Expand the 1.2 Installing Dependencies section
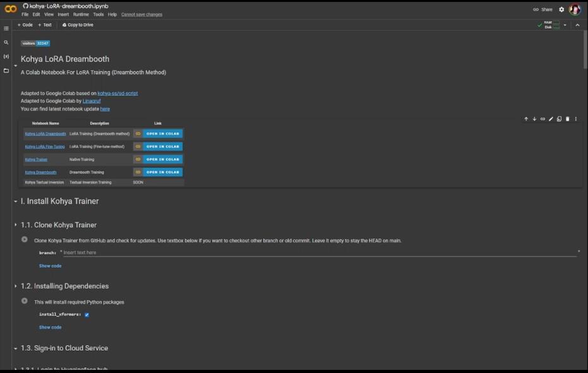588x373 pixels. pos(15,285)
